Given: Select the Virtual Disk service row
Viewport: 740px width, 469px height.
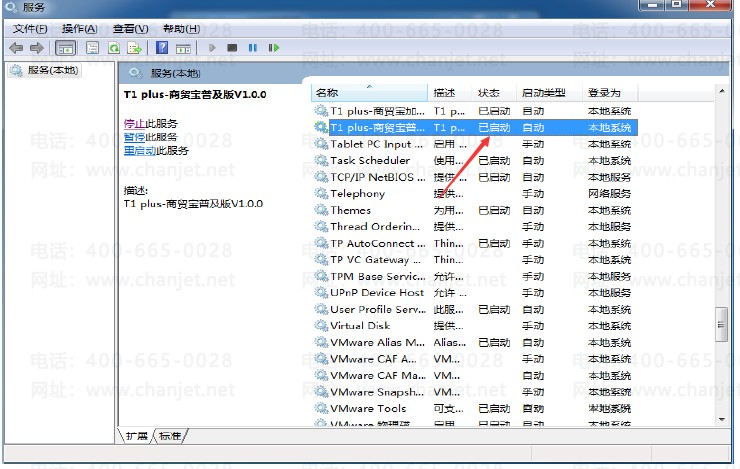Looking at the screenshot, I should point(474,326).
